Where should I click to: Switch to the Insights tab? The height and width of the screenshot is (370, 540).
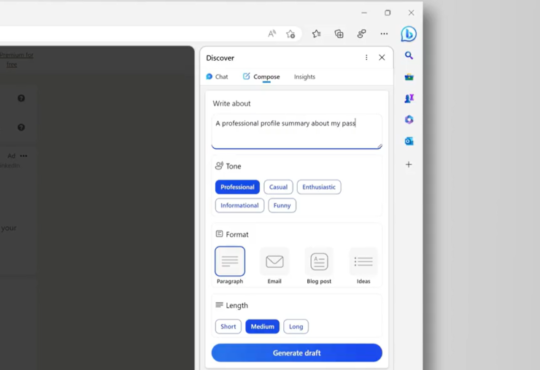(x=304, y=76)
